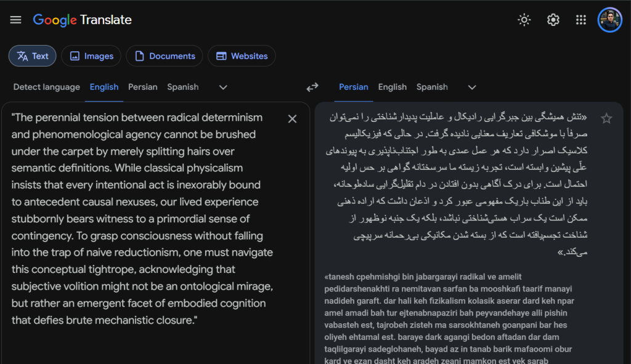The width and height of the screenshot is (631, 364).
Task: Open the hamburger main menu
Action: click(15, 20)
